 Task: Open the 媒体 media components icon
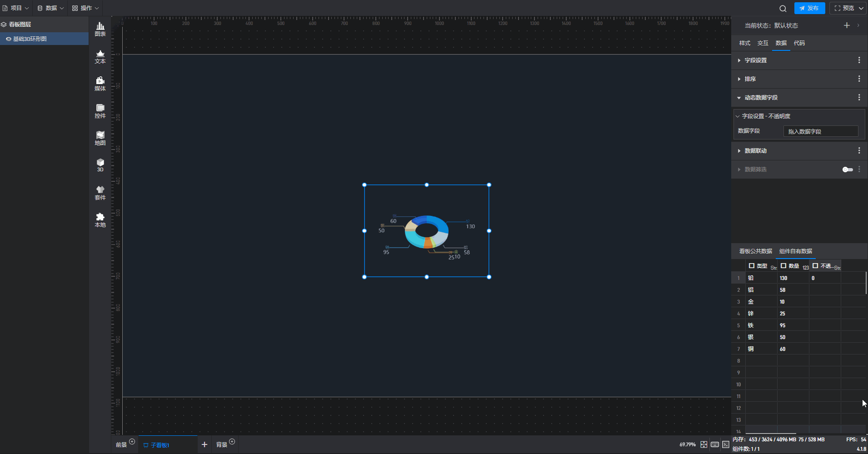click(100, 84)
